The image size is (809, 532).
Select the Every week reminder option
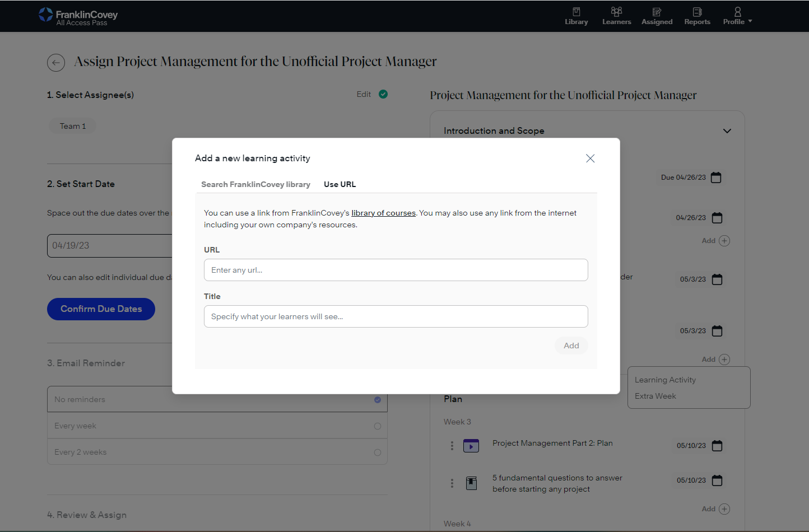pyautogui.click(x=377, y=426)
